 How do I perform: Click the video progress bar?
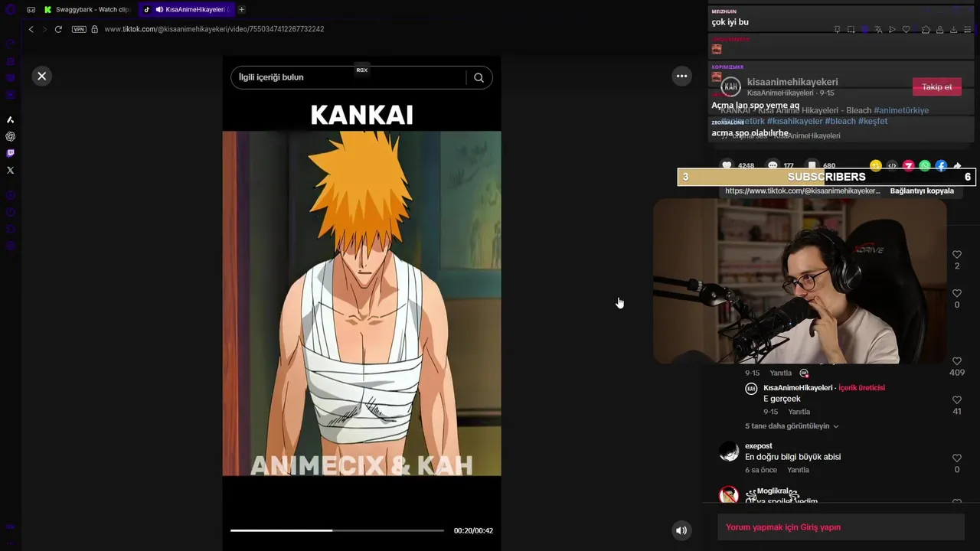pos(337,530)
